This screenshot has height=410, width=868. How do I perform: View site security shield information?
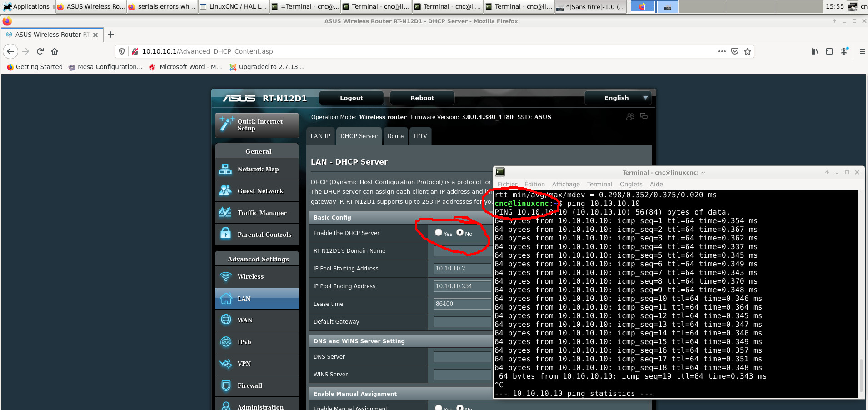click(x=122, y=51)
